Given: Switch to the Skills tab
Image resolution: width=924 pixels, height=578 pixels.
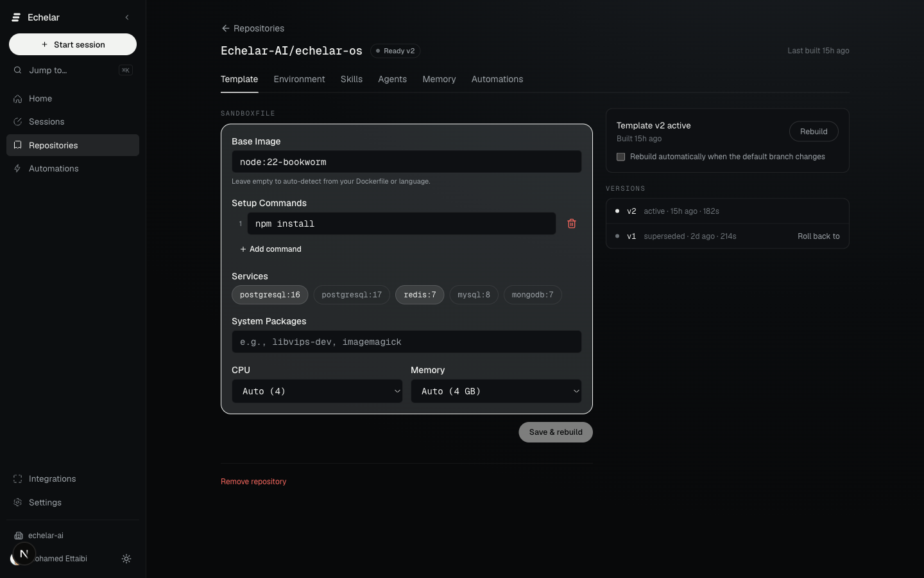Looking at the screenshot, I should 352,79.
